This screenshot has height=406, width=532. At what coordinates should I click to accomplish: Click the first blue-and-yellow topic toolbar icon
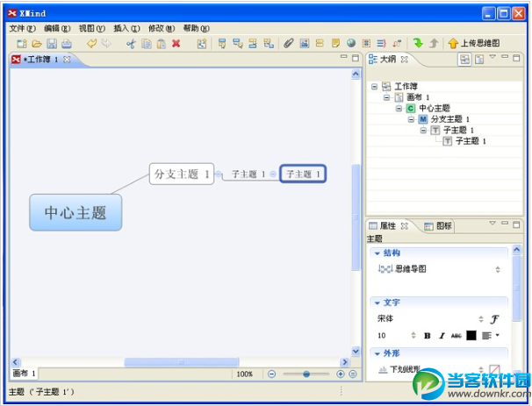pos(222,43)
